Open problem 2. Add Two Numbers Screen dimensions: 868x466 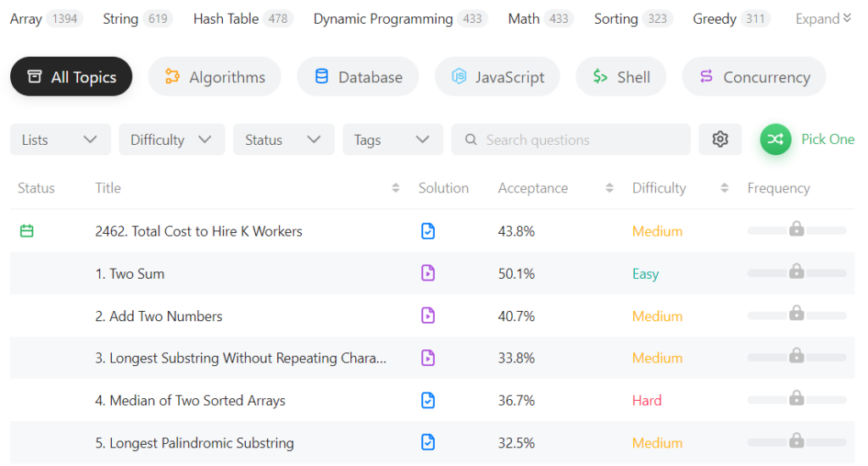(x=159, y=316)
